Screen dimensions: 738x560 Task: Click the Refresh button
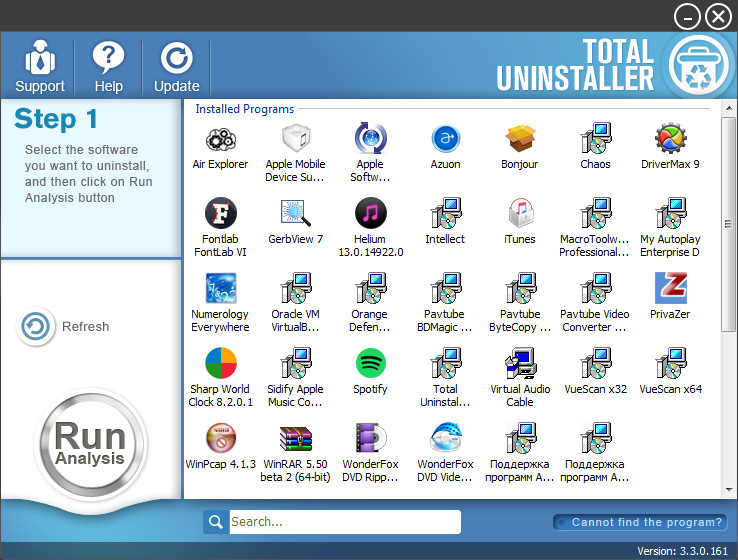[x=63, y=326]
